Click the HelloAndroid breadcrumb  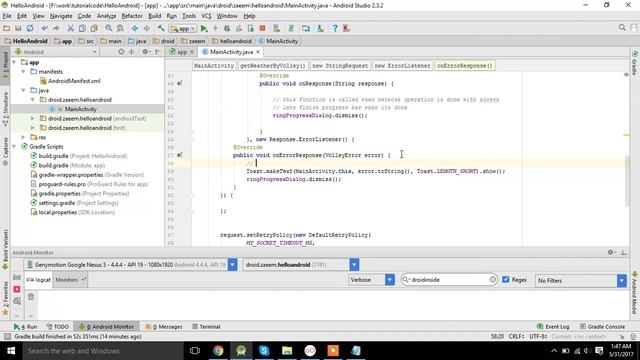26,41
